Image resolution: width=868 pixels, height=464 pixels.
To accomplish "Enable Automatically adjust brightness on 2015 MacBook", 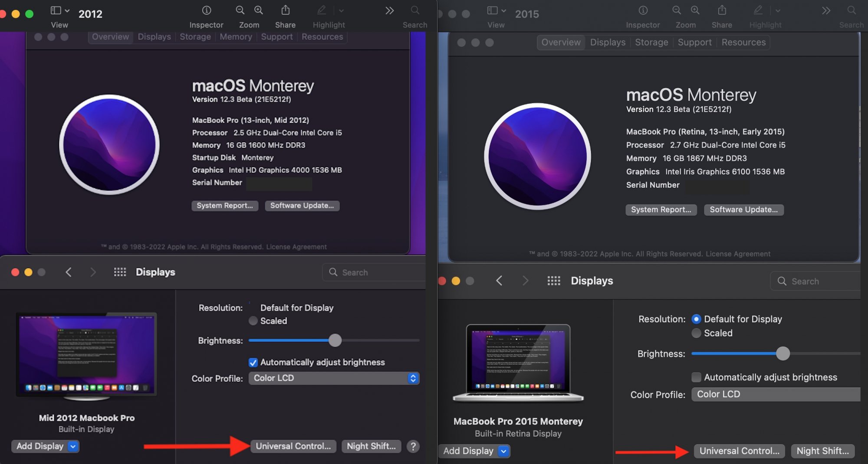I will 696,377.
